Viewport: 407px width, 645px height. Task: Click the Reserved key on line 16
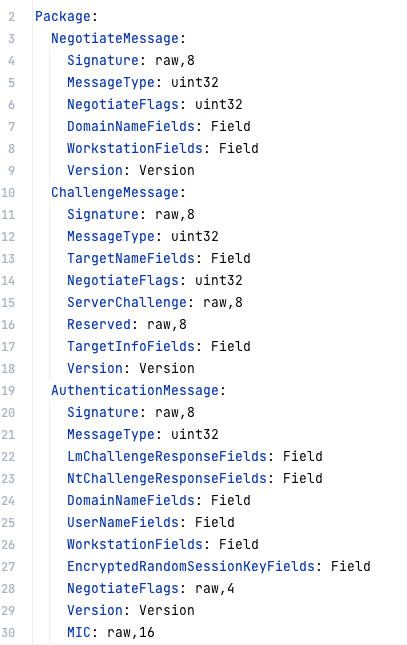coord(99,324)
